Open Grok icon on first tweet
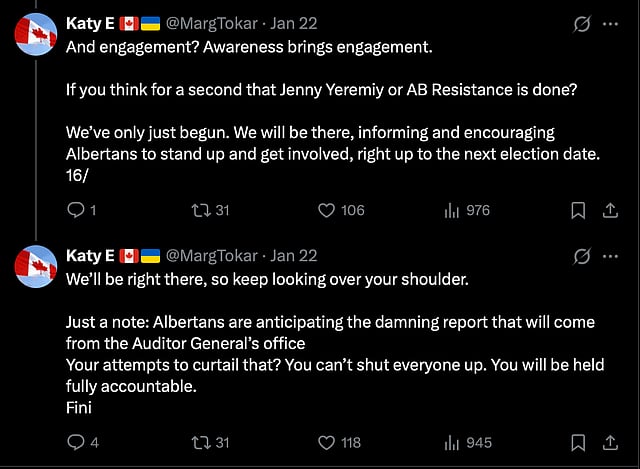This screenshot has height=469, width=640. click(578, 23)
